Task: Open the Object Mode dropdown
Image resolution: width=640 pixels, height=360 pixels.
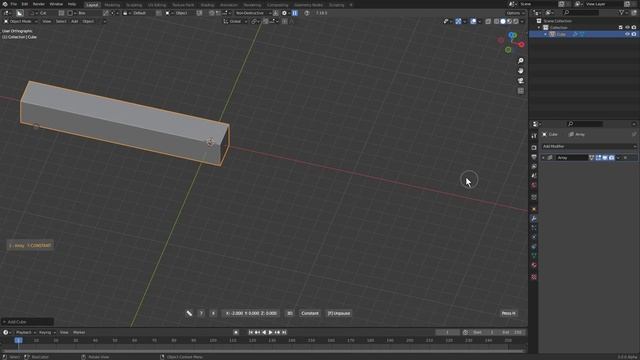Action: click(x=20, y=21)
